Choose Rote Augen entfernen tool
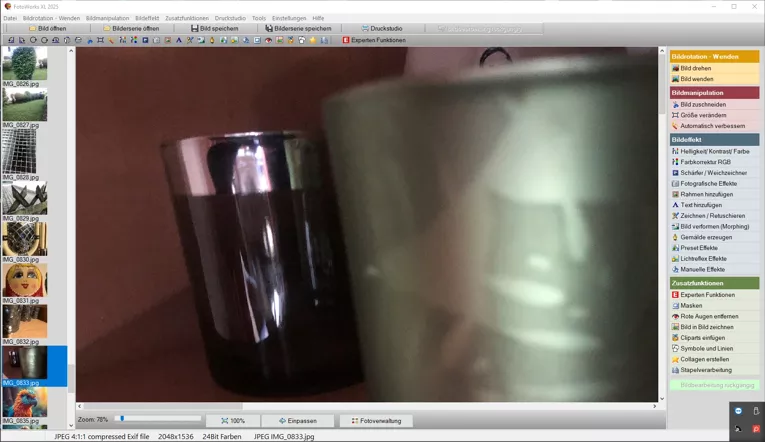Screen dimensions: 765x442 [x=709, y=316]
